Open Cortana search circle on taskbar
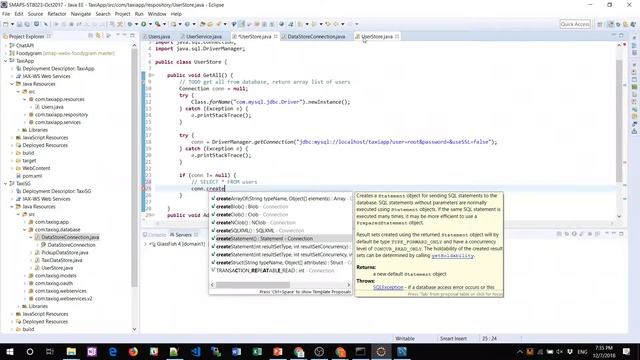Screen dimensions: 640x360 [30, 351]
